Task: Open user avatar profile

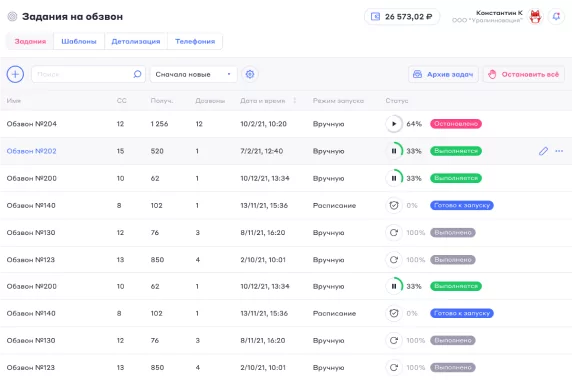Action: point(535,16)
